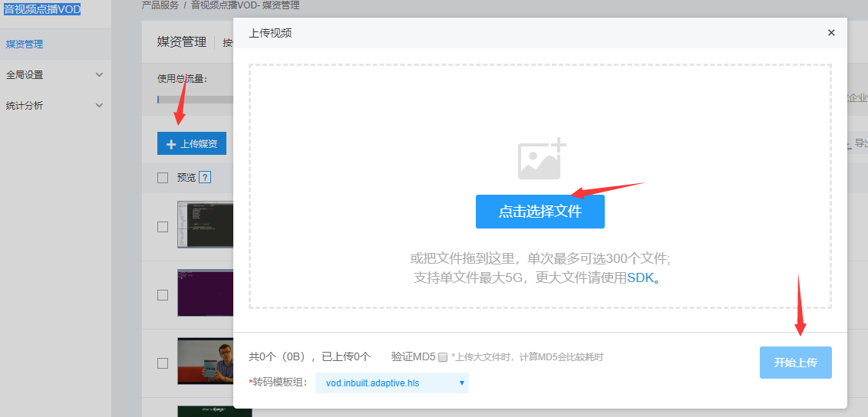Expand the 统计分析 sidebar menu

pyautogui.click(x=55, y=105)
